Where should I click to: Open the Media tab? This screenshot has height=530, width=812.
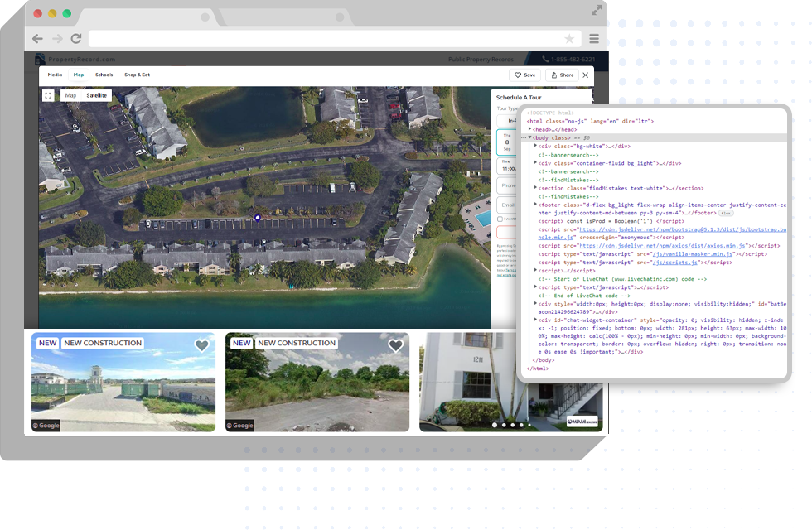[x=55, y=75]
